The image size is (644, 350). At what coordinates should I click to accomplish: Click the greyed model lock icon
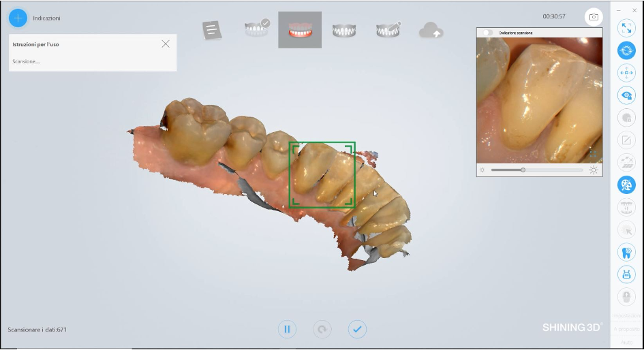click(626, 118)
